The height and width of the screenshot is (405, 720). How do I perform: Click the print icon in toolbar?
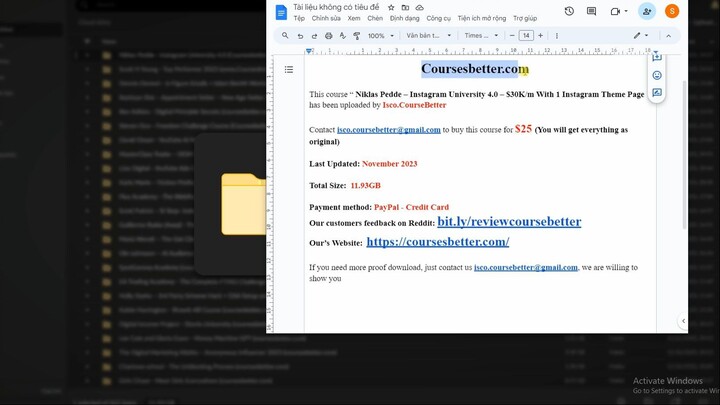(x=329, y=35)
